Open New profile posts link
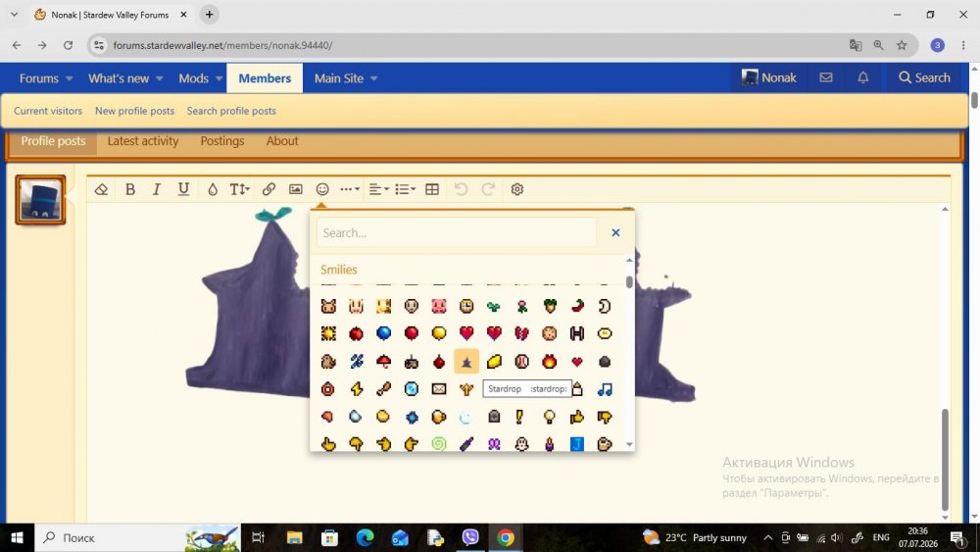Image resolution: width=980 pixels, height=552 pixels. pos(134,111)
